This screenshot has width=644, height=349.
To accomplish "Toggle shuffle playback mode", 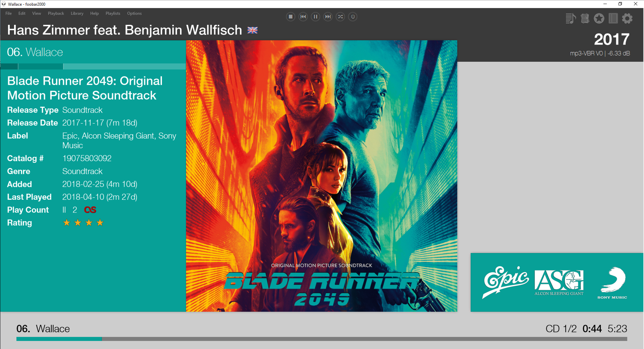I will click(x=340, y=17).
